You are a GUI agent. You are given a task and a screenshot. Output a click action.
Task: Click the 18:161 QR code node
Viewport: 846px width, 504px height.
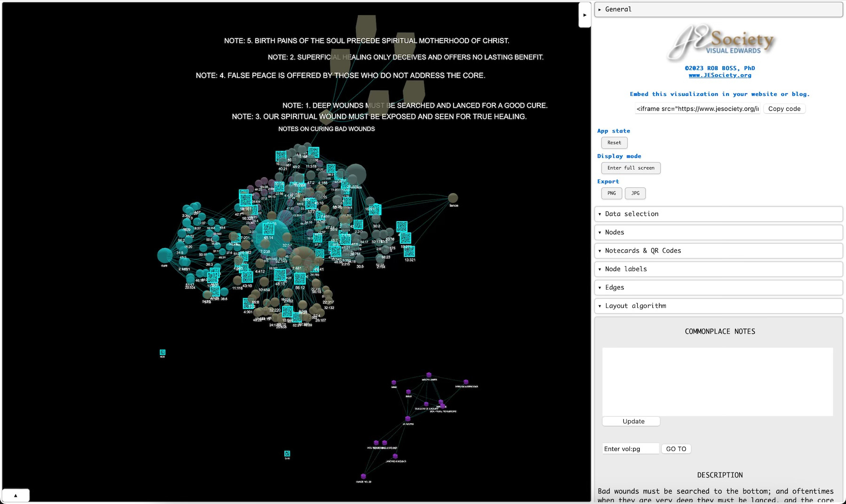[246, 200]
